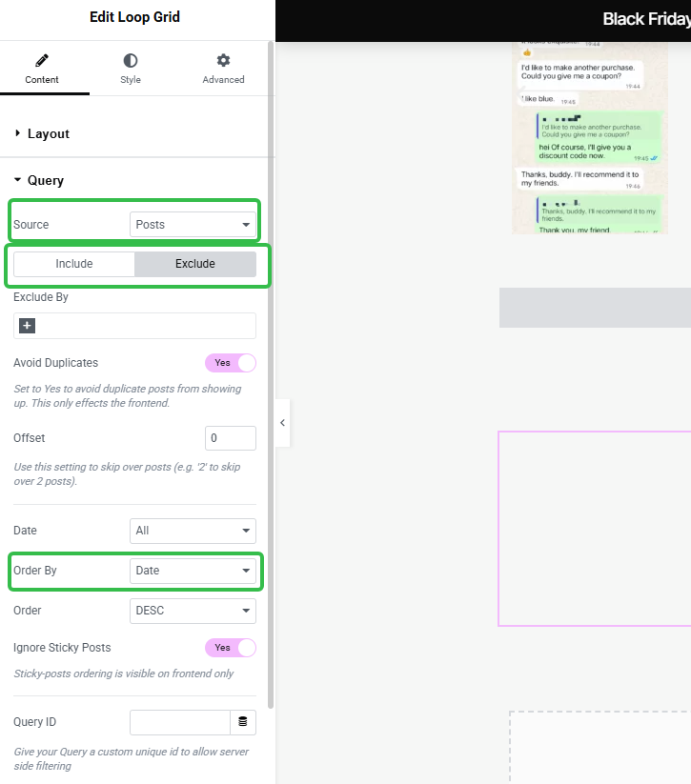Click the half-circle Style icon

(131, 61)
